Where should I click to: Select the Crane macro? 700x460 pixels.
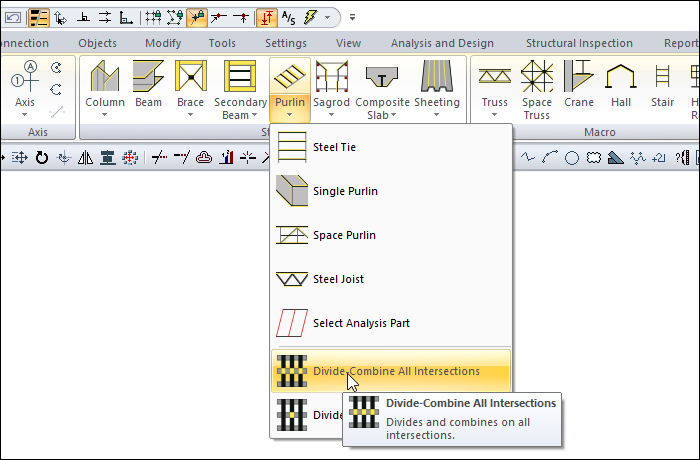[579, 84]
